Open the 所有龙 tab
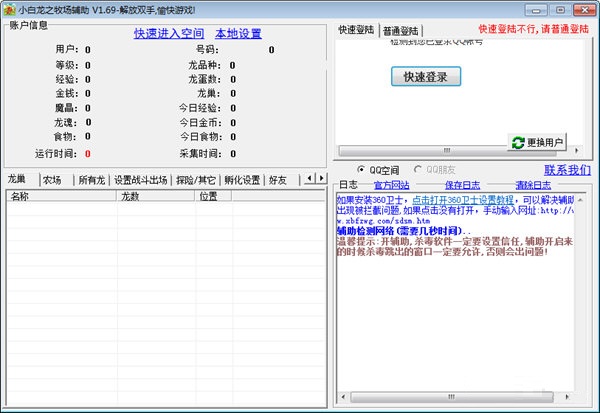This screenshot has height=413, width=600. click(x=92, y=180)
